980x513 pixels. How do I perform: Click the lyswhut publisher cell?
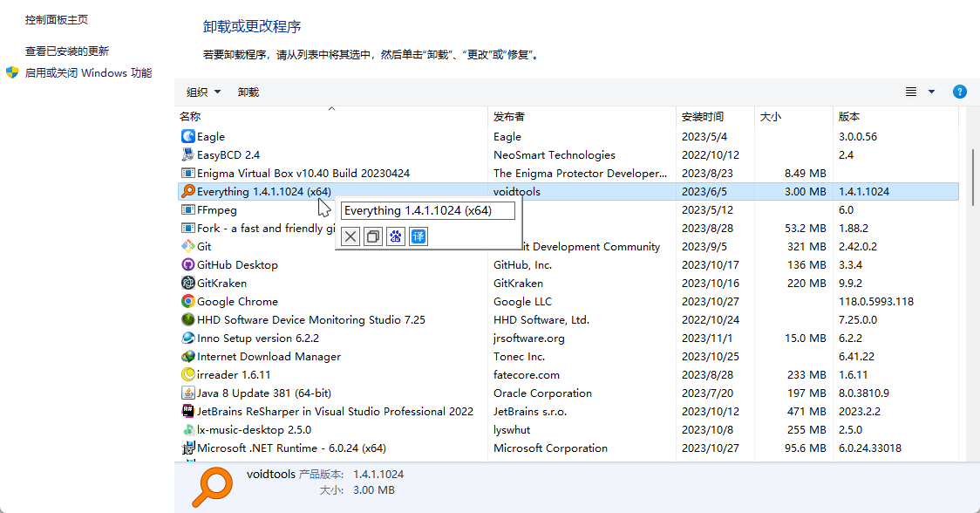click(x=512, y=430)
